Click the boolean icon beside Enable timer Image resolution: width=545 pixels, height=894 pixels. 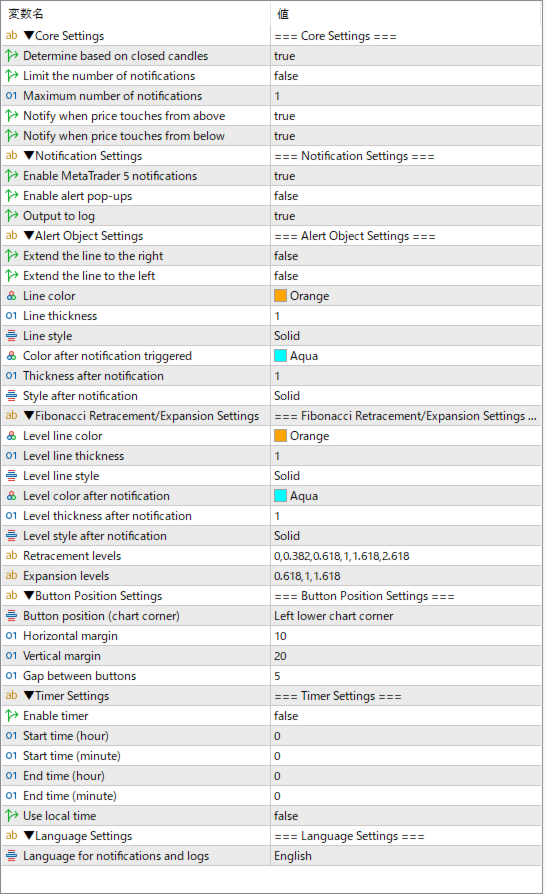[x=11, y=716]
